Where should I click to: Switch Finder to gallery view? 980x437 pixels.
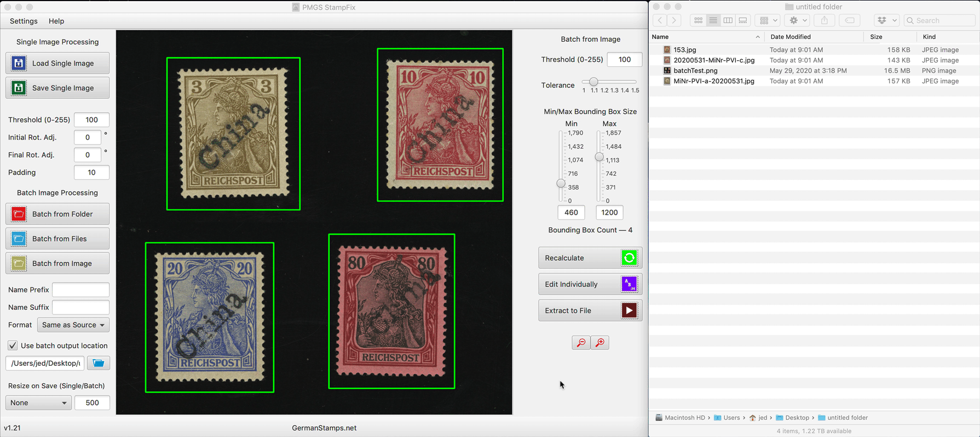pyautogui.click(x=743, y=20)
